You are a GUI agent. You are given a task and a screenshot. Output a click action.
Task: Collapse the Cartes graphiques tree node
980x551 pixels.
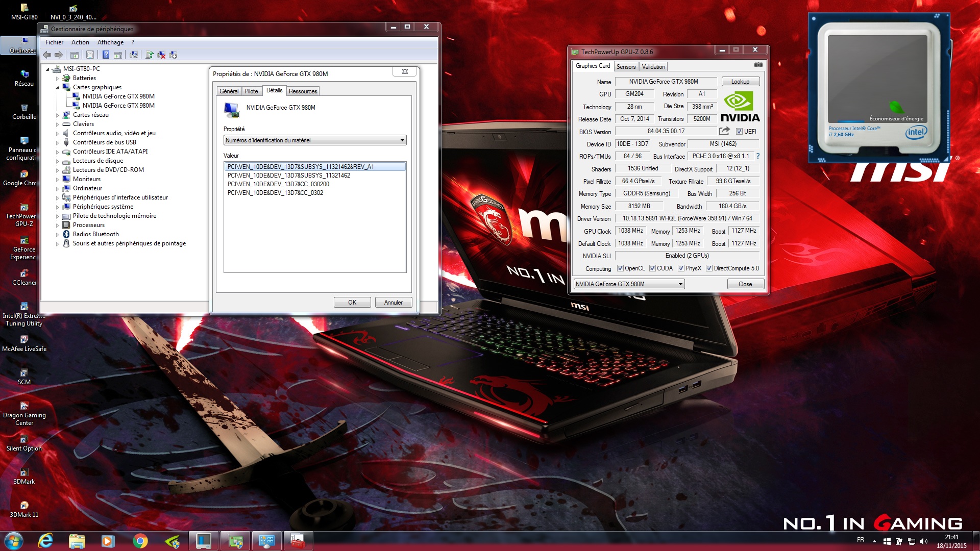57,88
